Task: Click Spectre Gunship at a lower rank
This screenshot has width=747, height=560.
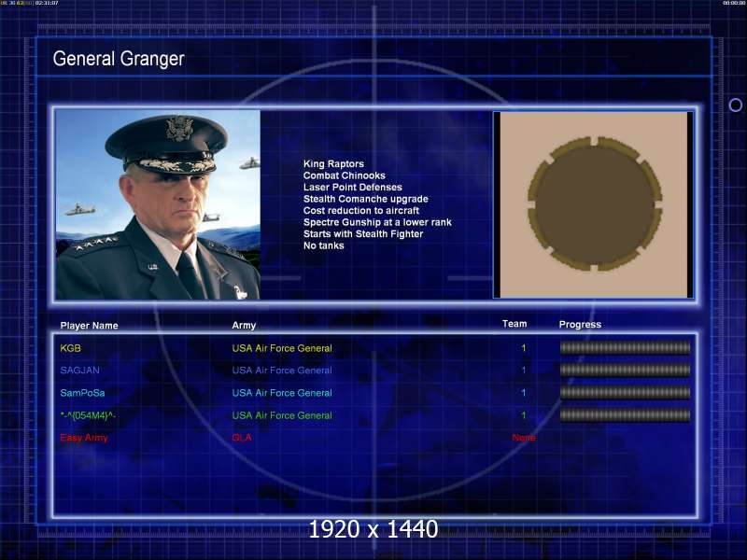Action: click(x=377, y=222)
